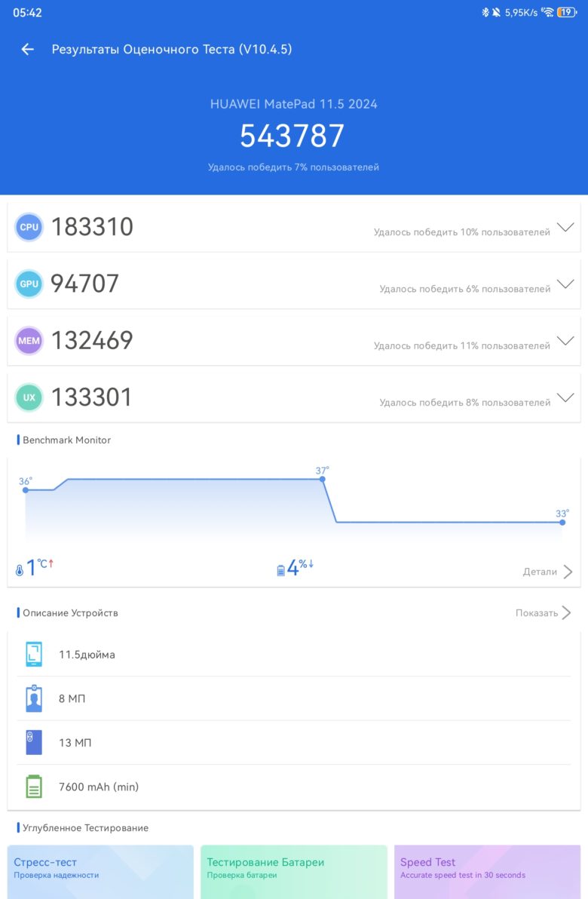This screenshot has height=899, width=588.
Task: Tap the GPU score badge icon
Action: point(29,284)
